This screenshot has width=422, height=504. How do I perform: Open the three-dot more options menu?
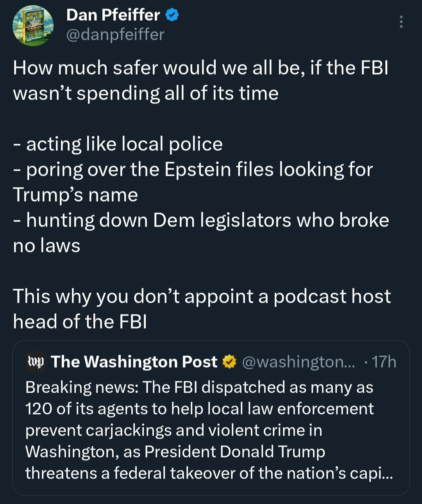401,22
